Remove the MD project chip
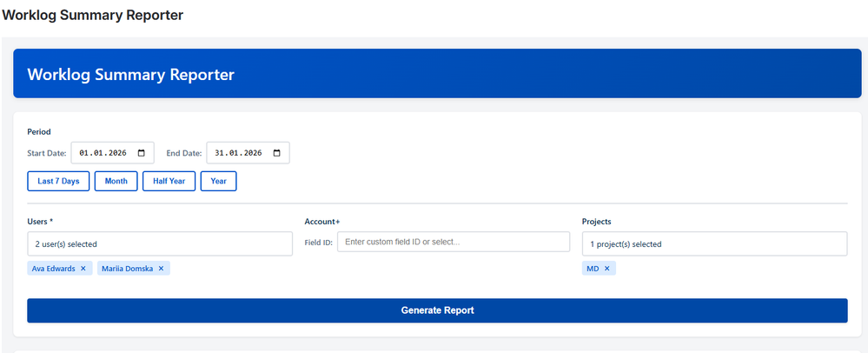This screenshot has width=868, height=353. pyautogui.click(x=606, y=268)
